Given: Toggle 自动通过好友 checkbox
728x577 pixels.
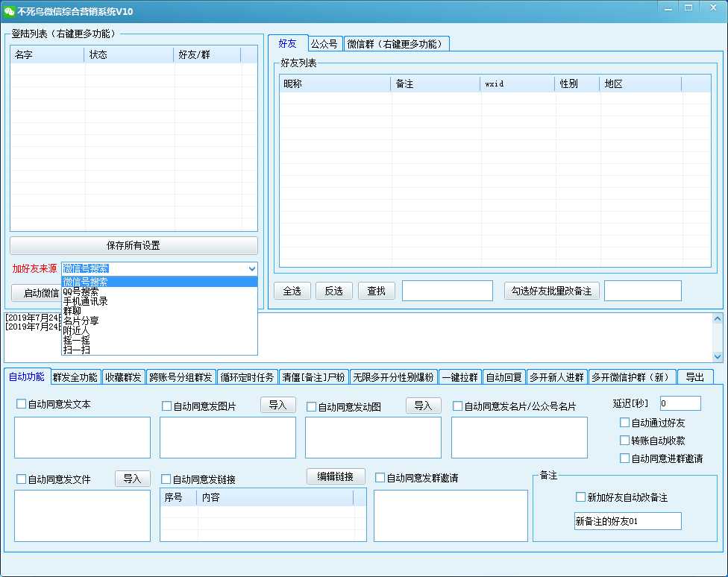Looking at the screenshot, I should (x=625, y=423).
